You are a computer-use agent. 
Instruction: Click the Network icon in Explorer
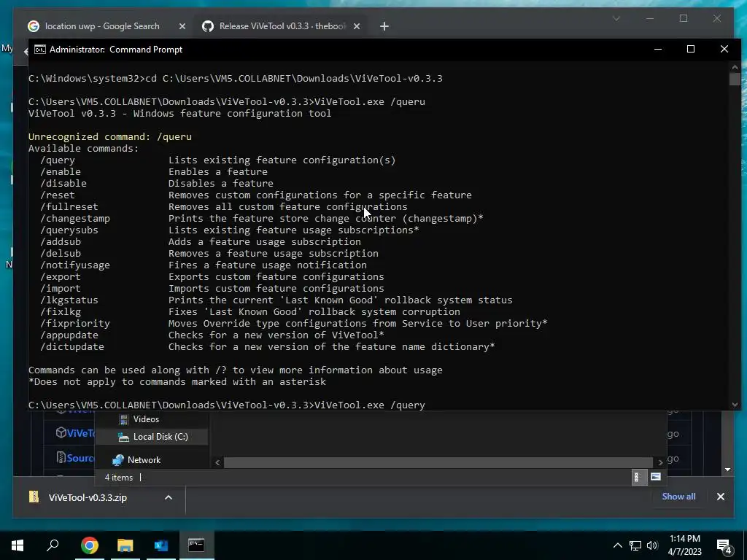(x=117, y=460)
